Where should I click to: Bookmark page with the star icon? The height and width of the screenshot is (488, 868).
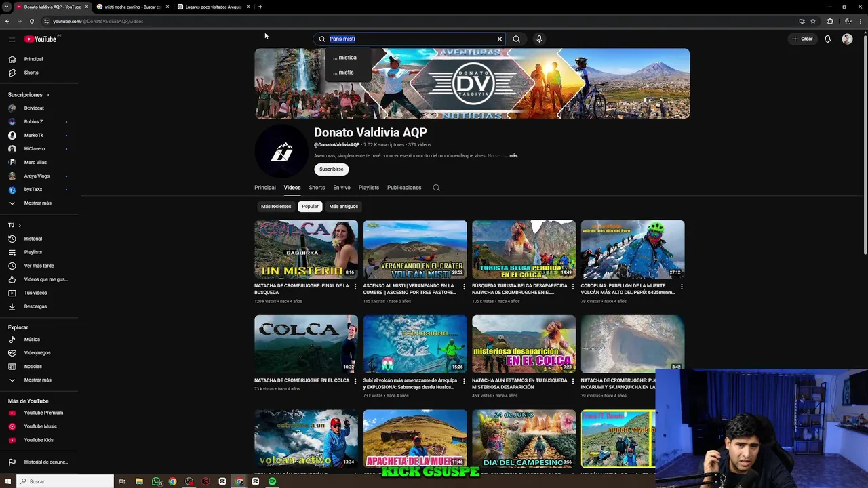point(813,21)
